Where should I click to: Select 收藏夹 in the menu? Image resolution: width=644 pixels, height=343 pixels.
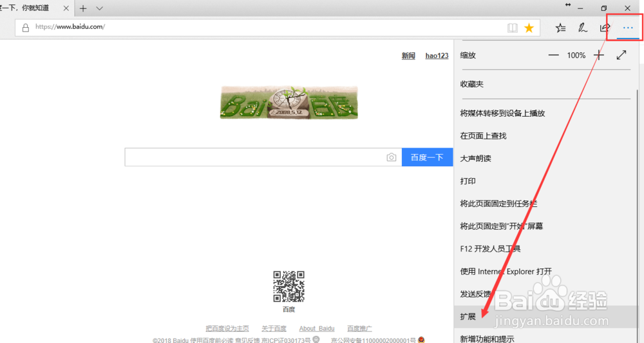point(546,84)
